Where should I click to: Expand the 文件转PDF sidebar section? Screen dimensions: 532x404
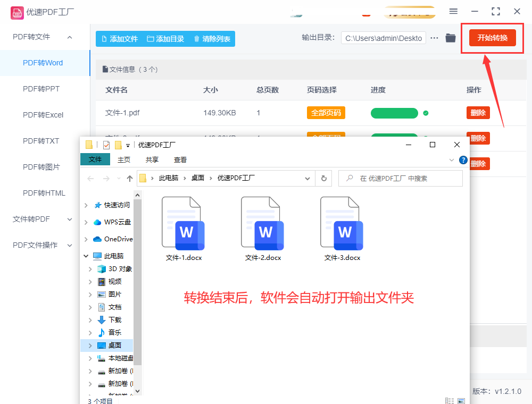[x=70, y=220]
